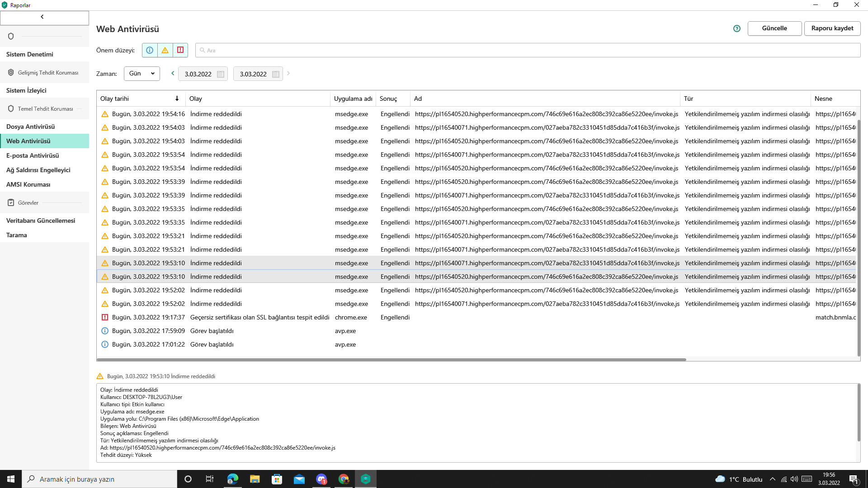The width and height of the screenshot is (868, 488).
Task: Collapse the Temel Tehdit Koruması section
Action: (x=44, y=109)
